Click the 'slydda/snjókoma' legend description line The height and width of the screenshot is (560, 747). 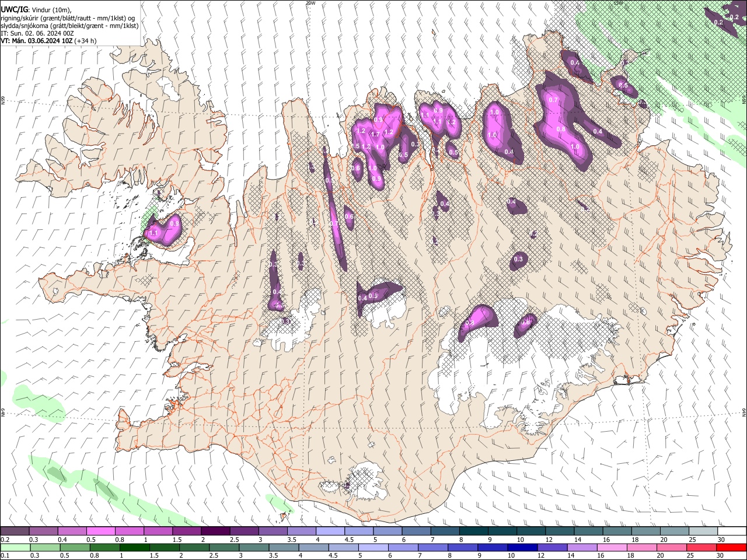[x=69, y=26]
